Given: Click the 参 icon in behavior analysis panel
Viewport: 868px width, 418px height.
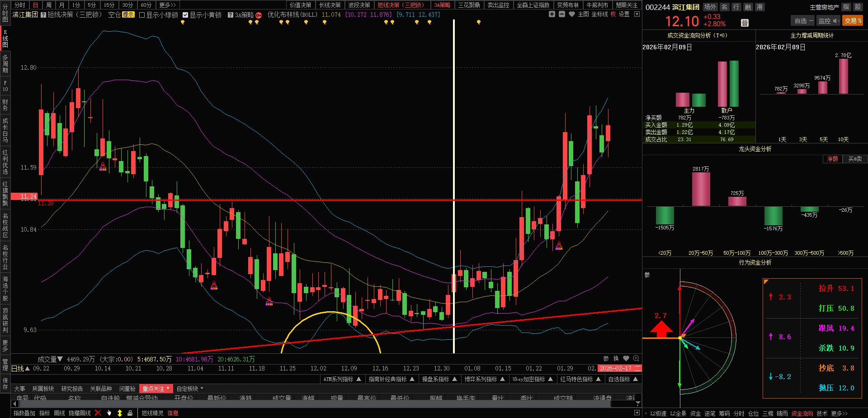Looking at the screenshot, I should click(647, 275).
